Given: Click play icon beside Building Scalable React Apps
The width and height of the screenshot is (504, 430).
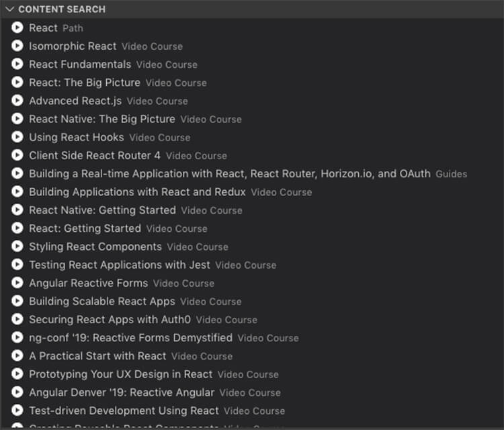Looking at the screenshot, I should click(x=17, y=301).
